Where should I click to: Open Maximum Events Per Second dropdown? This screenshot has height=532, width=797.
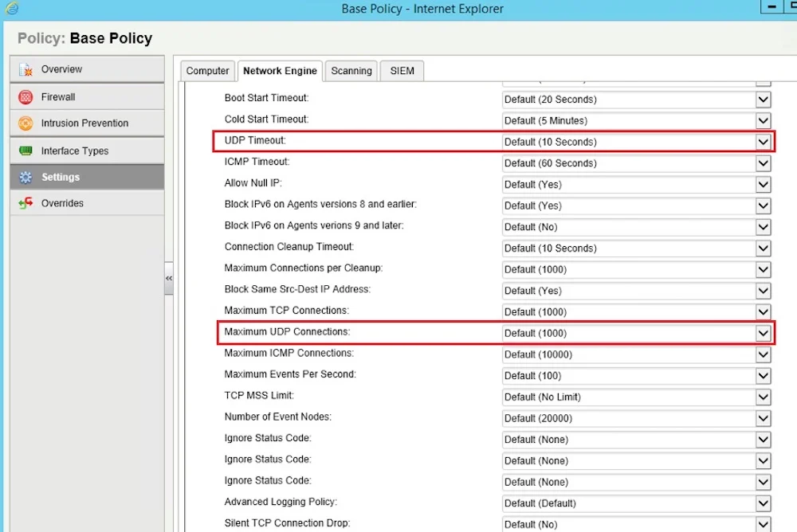(x=636, y=376)
